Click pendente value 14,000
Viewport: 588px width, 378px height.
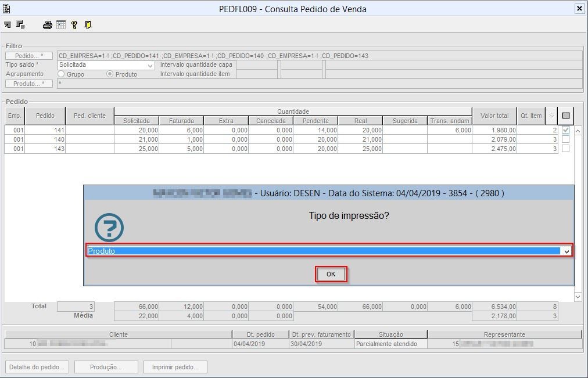[315, 130]
